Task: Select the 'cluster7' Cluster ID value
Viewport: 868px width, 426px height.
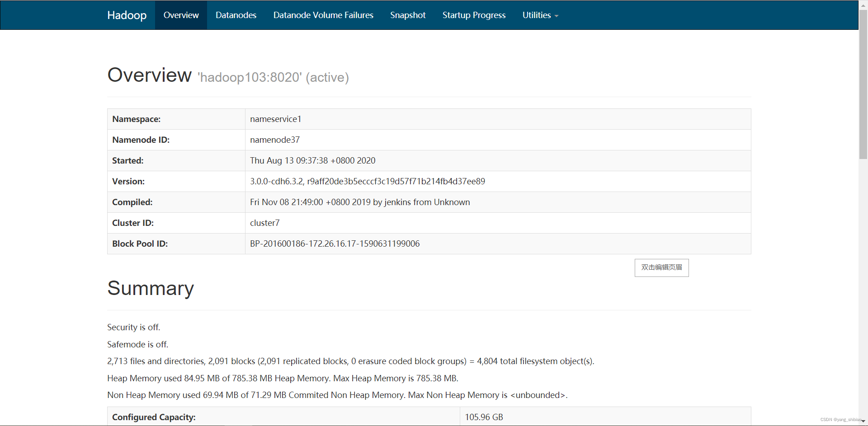Action: tap(265, 223)
